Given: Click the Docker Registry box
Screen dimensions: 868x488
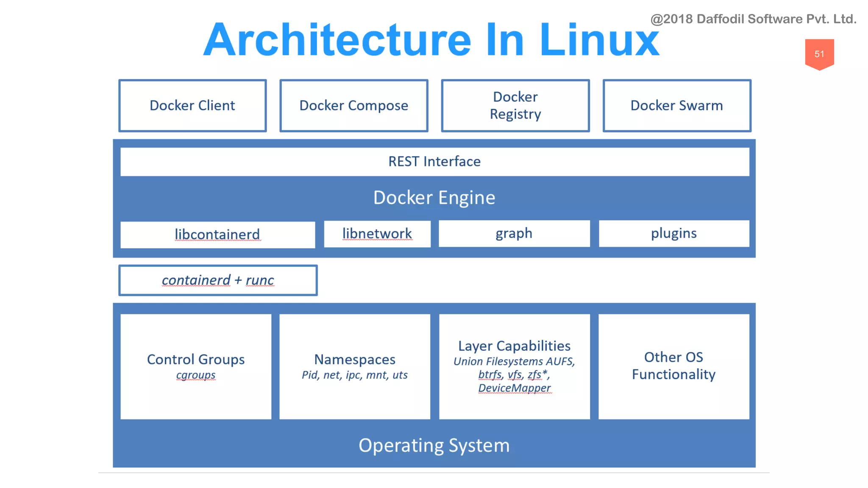Looking at the screenshot, I should [x=515, y=105].
